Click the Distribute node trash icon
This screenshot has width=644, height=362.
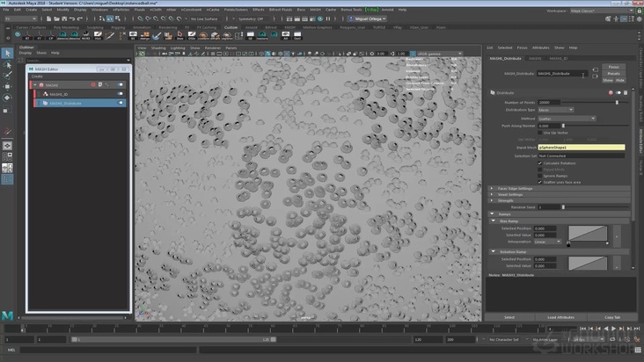pyautogui.click(x=626, y=92)
